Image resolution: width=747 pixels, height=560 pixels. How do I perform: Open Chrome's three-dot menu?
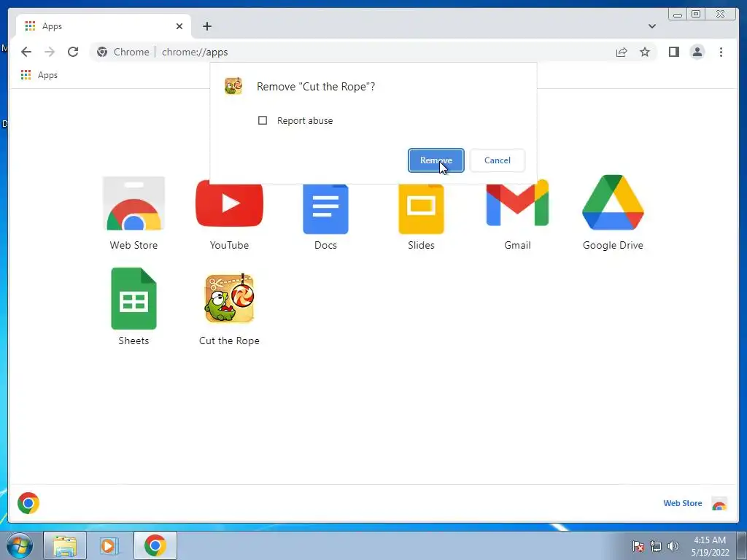click(721, 52)
